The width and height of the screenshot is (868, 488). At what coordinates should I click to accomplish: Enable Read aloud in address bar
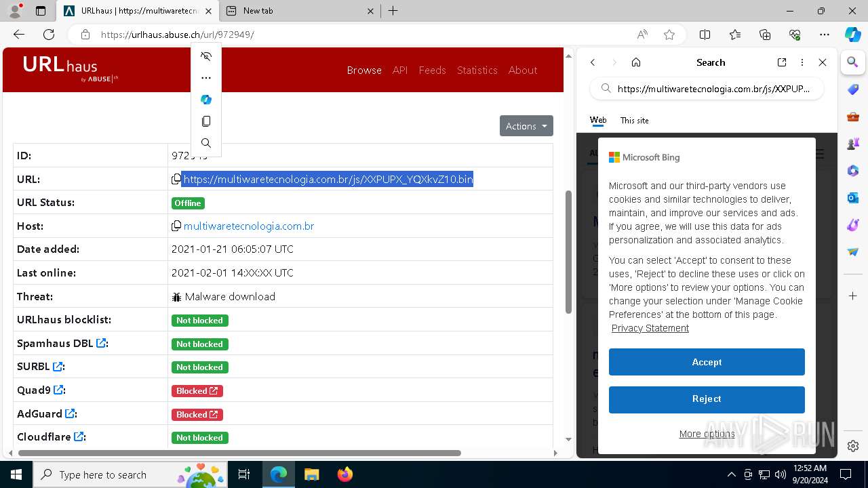pos(642,35)
